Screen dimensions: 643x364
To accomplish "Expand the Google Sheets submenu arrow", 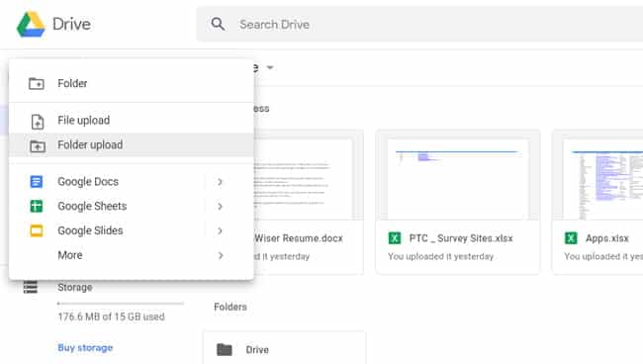I will pos(221,206).
